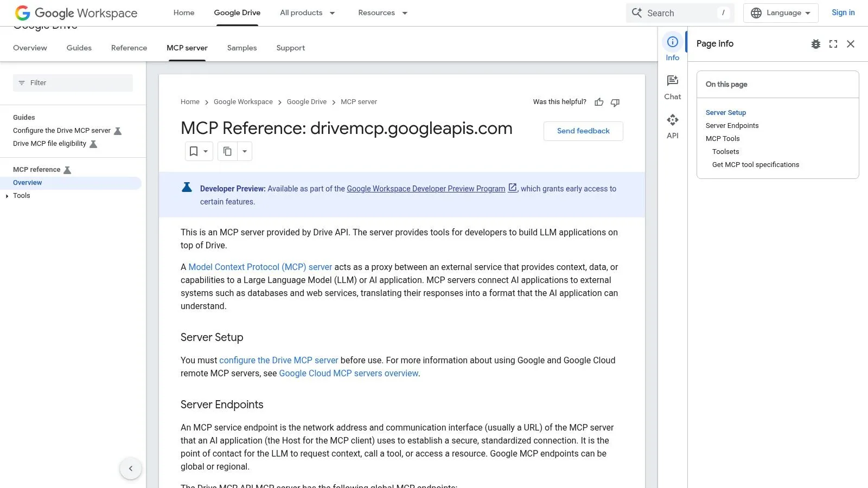Jump to Server Endpoints in On this page

click(732, 125)
